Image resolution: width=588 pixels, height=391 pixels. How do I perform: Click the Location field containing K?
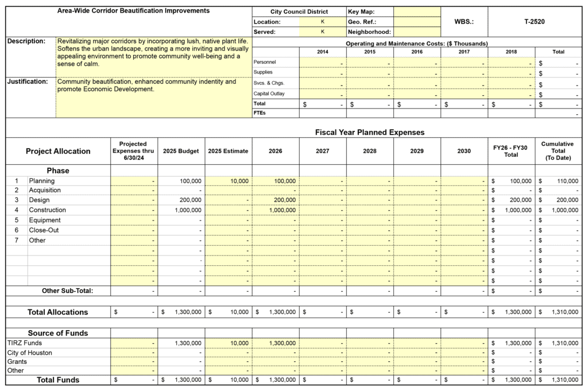pyautogui.click(x=323, y=22)
